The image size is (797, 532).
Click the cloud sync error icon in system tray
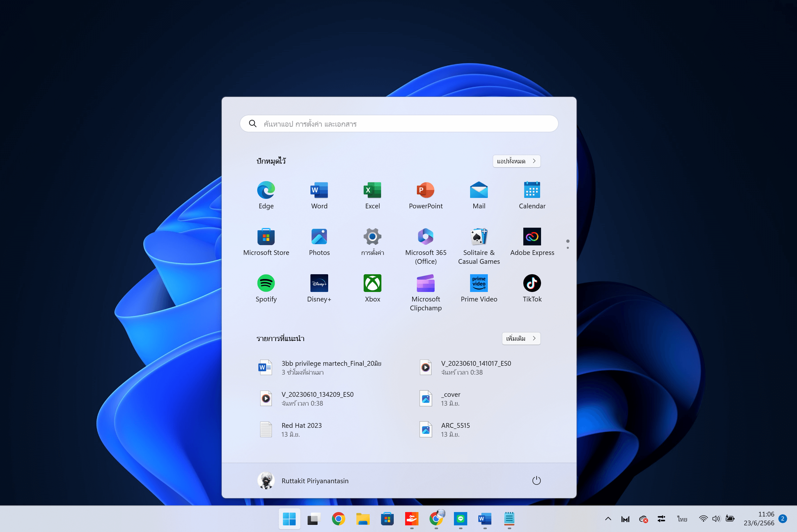[643, 519]
